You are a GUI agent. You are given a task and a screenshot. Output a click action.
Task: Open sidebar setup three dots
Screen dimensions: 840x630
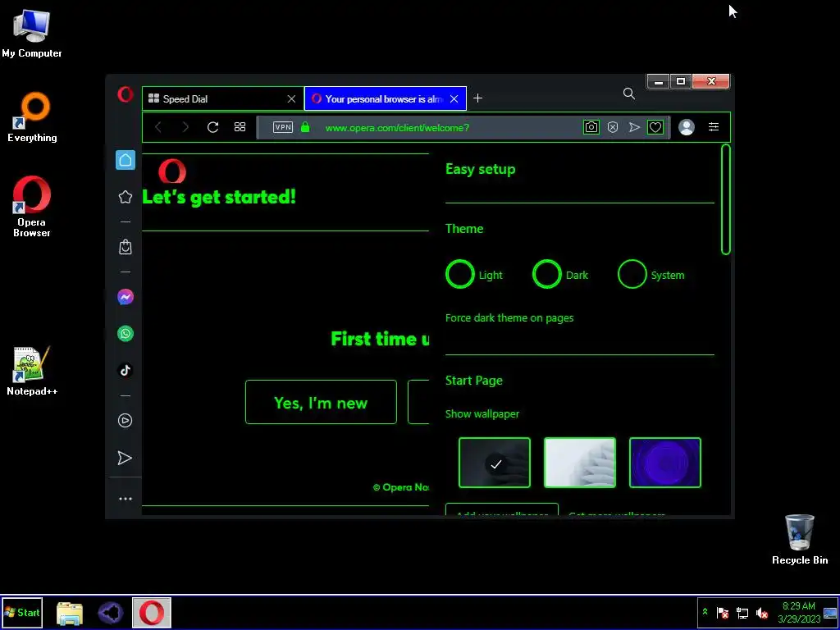[126, 499]
